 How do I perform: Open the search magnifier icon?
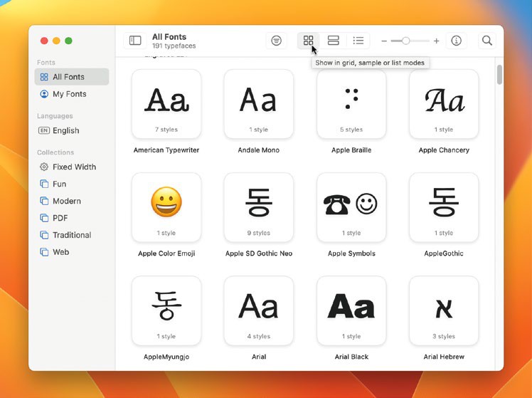(x=487, y=41)
